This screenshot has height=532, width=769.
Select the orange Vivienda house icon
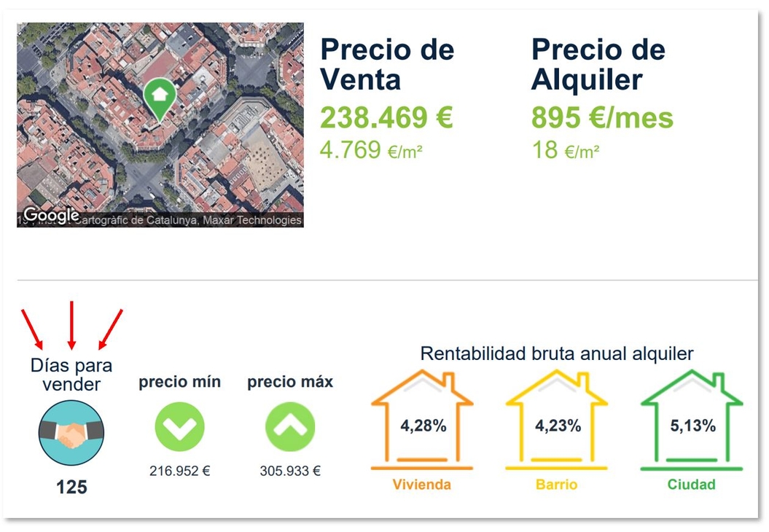[x=422, y=420]
